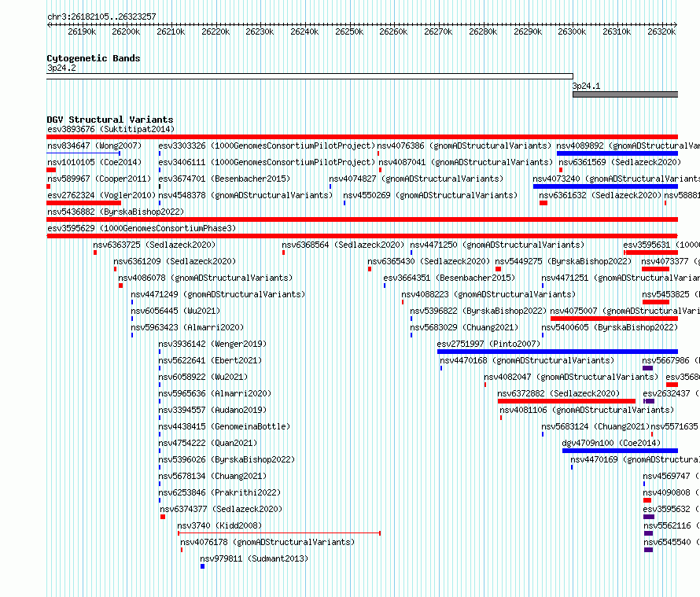The height and width of the screenshot is (597, 700).
Task: Open nsv979811 (Sudmant2013) variant
Action: tap(254, 559)
